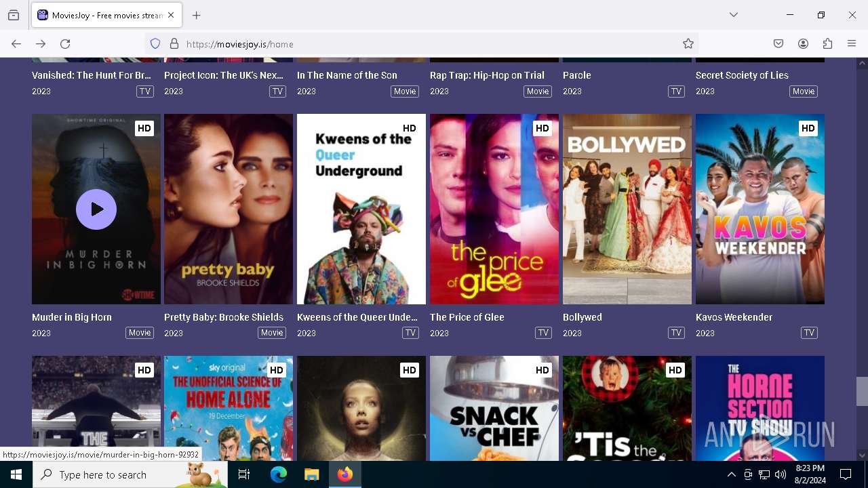Open the Kavos Weekender poster

760,209
